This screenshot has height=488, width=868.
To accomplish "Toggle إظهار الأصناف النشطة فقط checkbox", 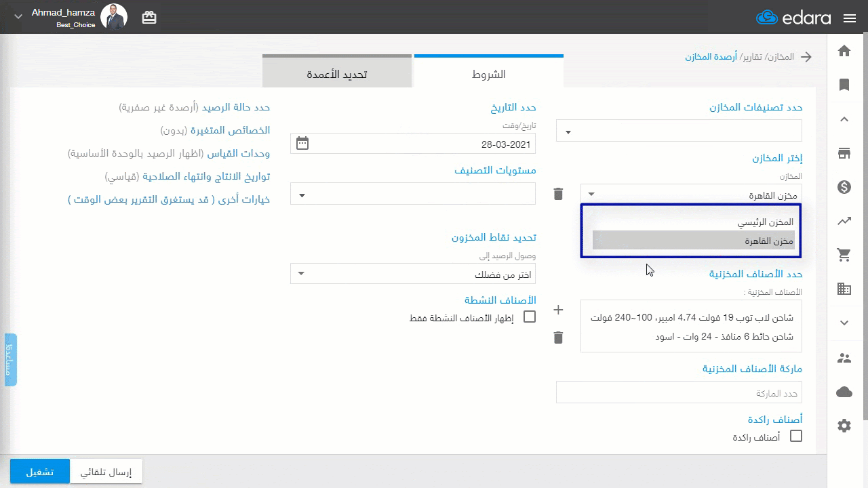I will [530, 317].
